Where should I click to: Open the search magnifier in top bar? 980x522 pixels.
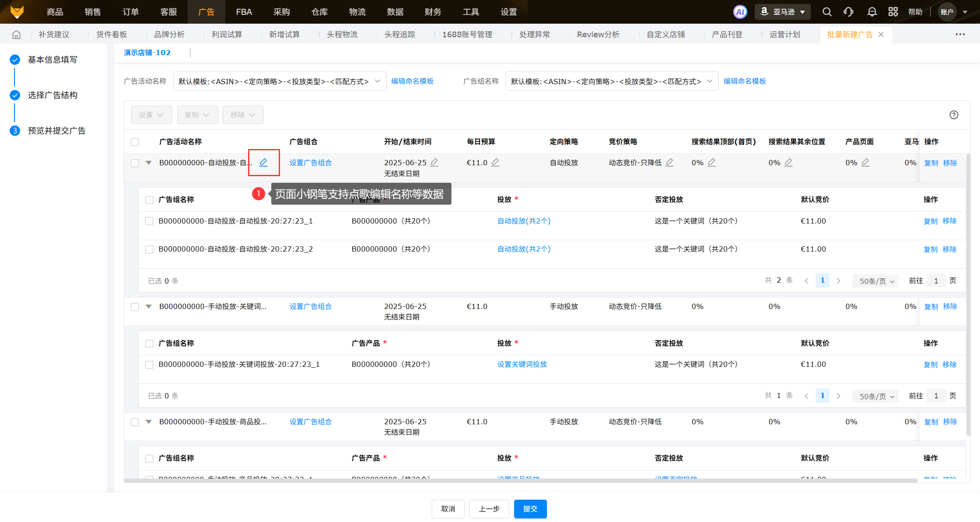coord(827,12)
